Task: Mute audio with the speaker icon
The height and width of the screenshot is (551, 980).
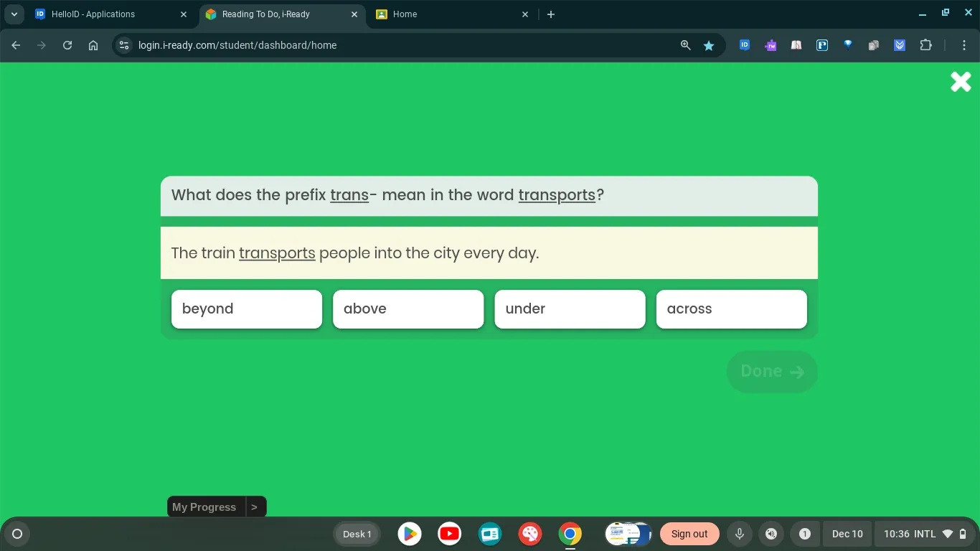Action: click(x=771, y=534)
